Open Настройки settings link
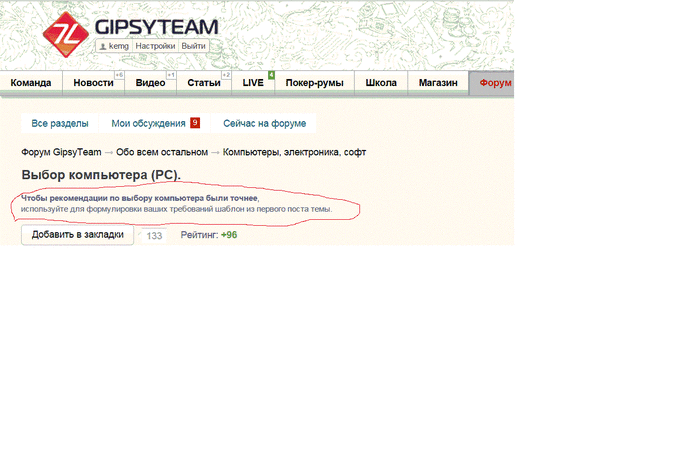 (155, 46)
